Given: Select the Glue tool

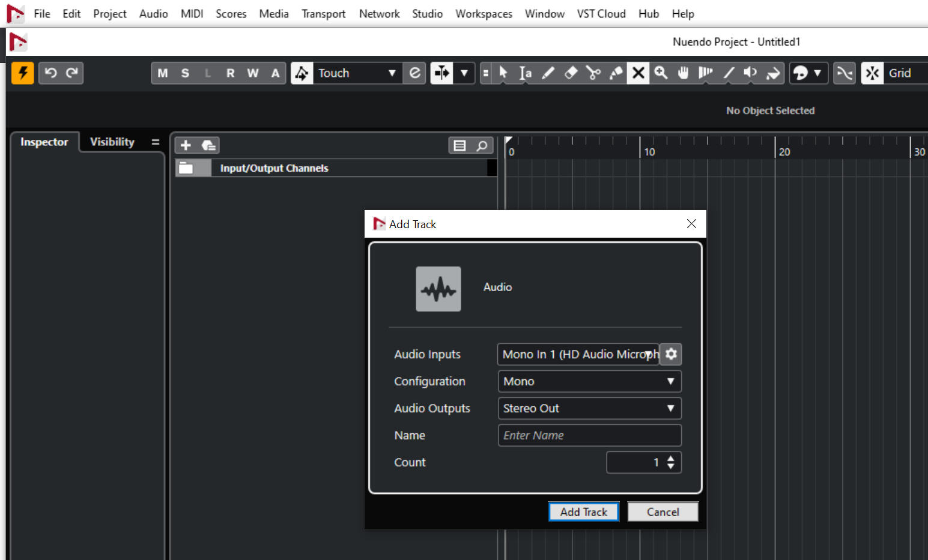Looking at the screenshot, I should click(616, 73).
